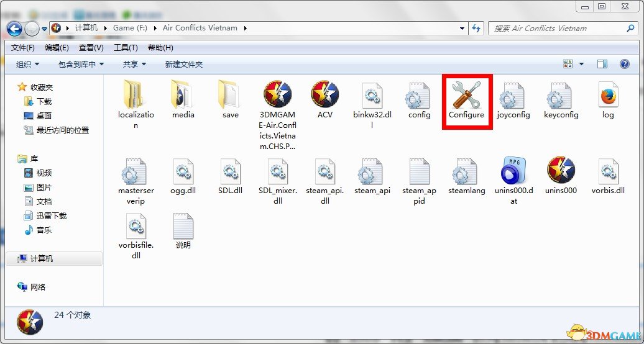Image resolution: width=644 pixels, height=344 pixels.
Task: Select the vorbisfile.dll file icon
Action: (x=136, y=226)
